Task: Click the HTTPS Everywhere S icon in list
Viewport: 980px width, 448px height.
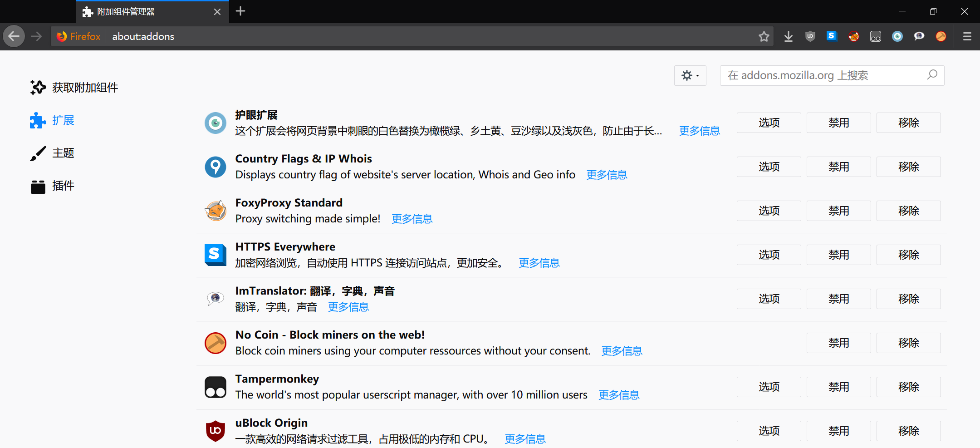Action: pyautogui.click(x=216, y=255)
